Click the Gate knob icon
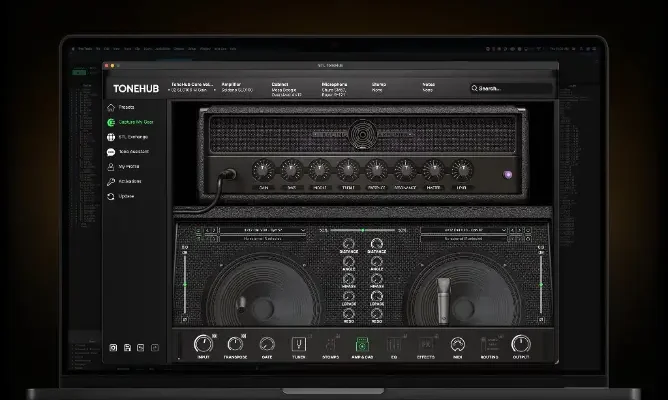The image size is (668, 400). click(x=267, y=344)
